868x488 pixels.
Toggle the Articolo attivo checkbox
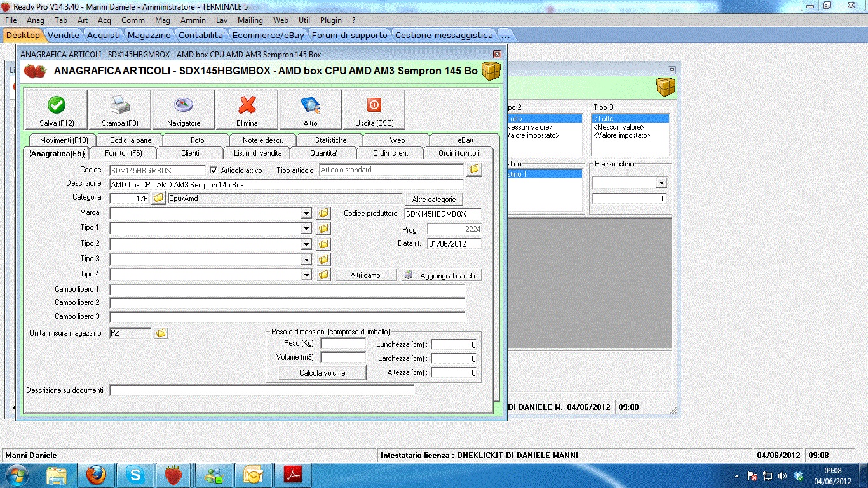[214, 170]
